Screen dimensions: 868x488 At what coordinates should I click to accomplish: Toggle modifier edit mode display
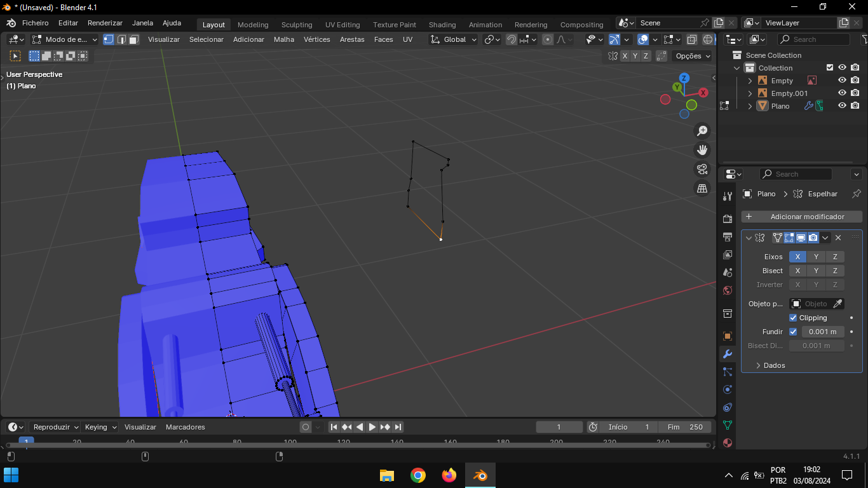[789, 238]
